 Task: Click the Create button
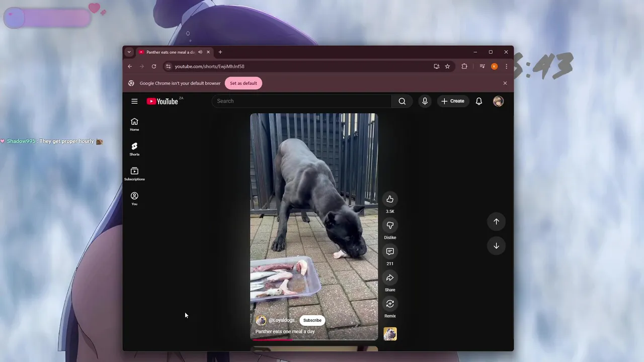click(453, 101)
